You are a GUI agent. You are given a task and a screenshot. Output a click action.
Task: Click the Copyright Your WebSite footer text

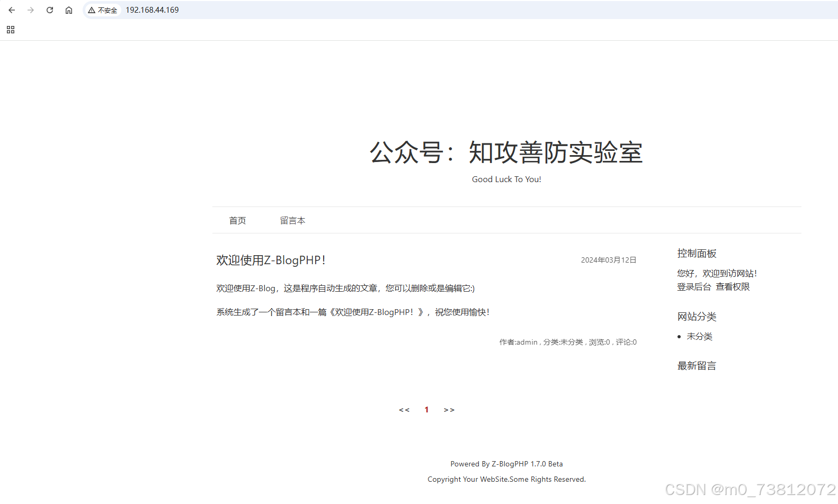click(506, 479)
